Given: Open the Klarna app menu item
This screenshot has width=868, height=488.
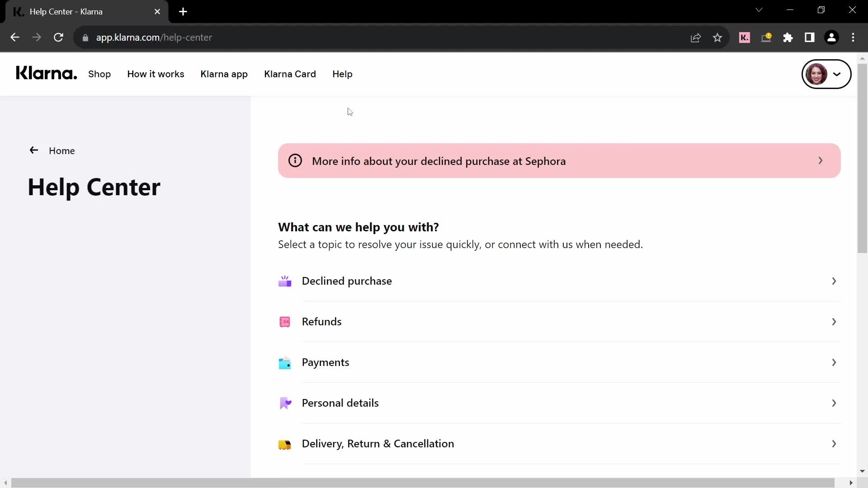Looking at the screenshot, I should click(224, 74).
